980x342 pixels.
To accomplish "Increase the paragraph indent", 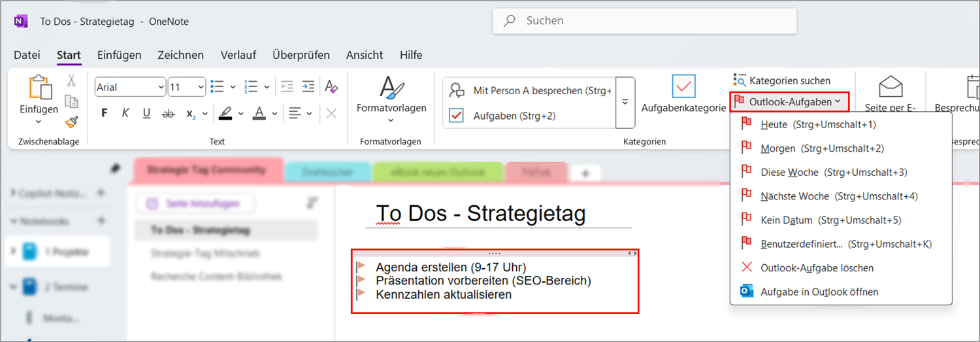I will tap(308, 86).
